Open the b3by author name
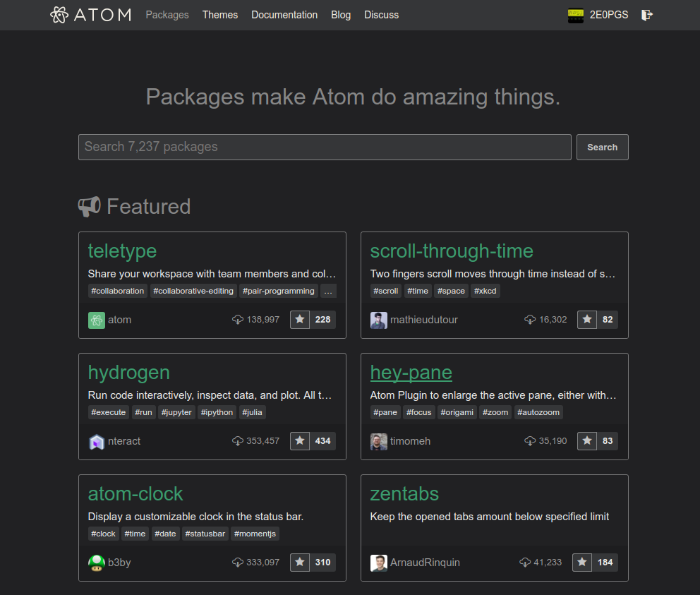Image resolution: width=700 pixels, height=595 pixels. 119,563
